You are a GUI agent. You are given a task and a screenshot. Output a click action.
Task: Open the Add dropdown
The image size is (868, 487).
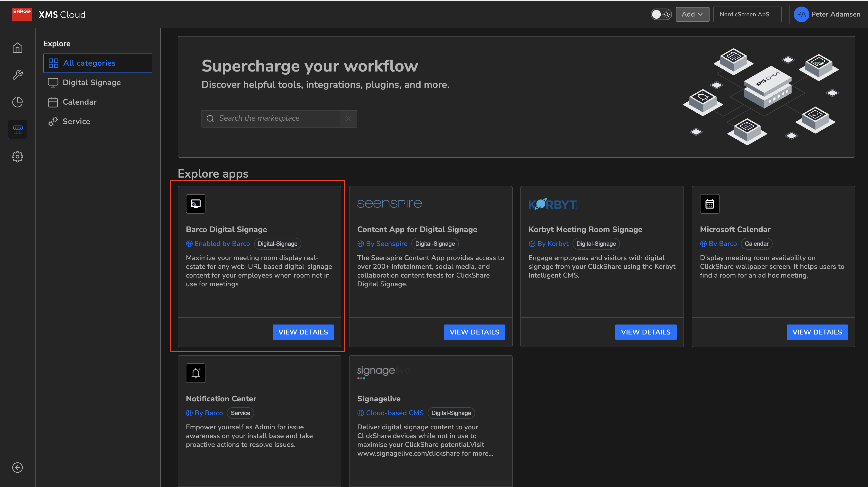pos(693,14)
